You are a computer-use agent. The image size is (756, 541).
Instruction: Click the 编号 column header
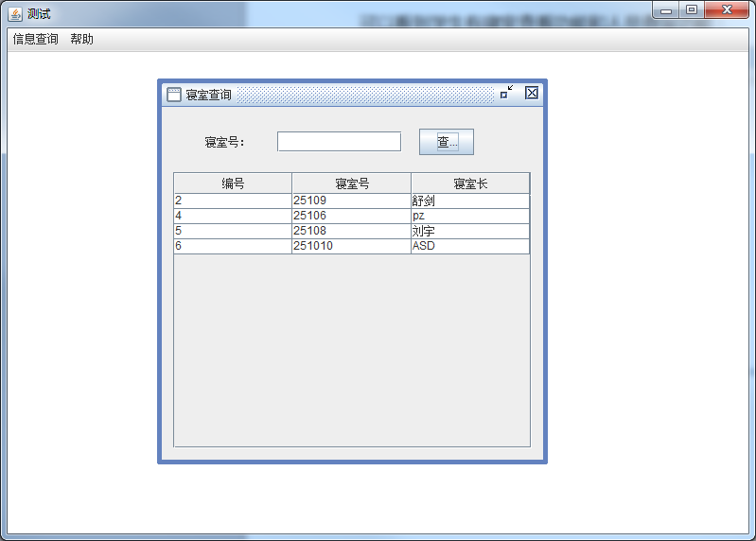[233, 183]
